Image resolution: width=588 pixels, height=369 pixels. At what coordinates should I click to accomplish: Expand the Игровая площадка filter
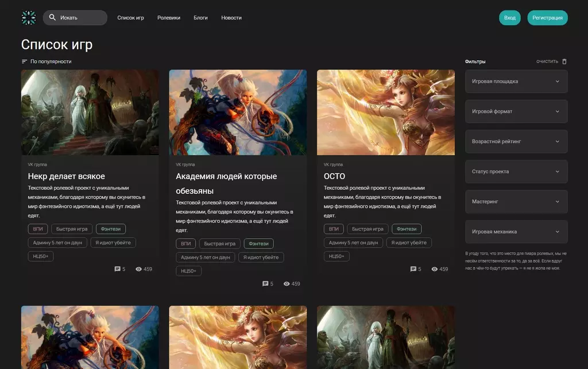coord(516,81)
